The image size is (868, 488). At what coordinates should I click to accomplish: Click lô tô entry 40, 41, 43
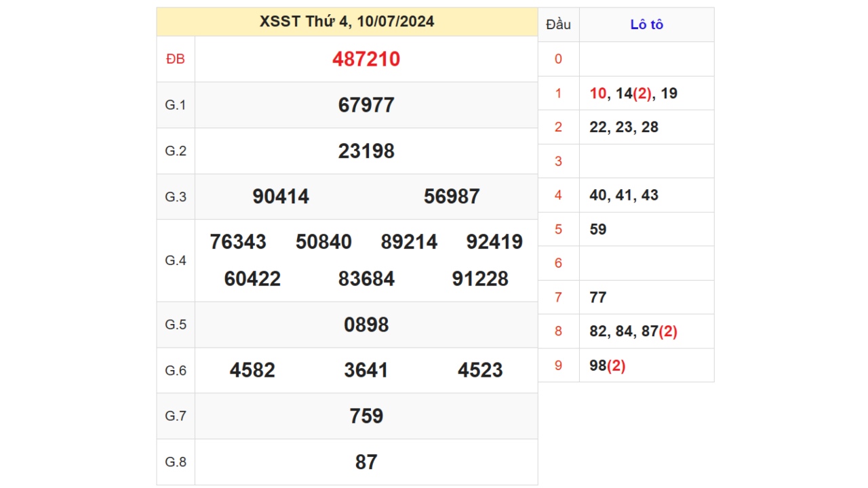pos(624,195)
